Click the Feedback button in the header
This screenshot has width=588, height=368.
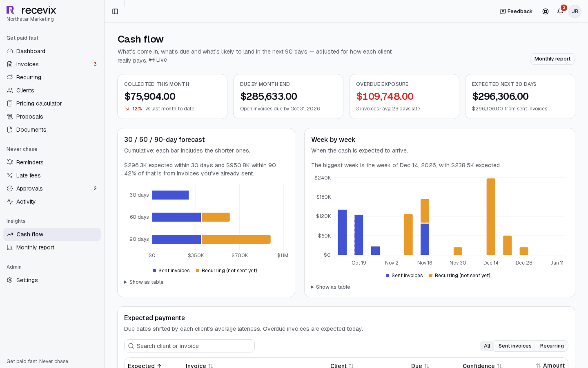click(516, 11)
